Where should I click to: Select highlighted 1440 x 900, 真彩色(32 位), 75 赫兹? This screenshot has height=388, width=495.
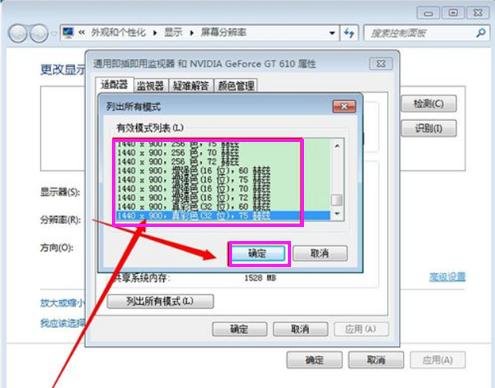(222, 216)
